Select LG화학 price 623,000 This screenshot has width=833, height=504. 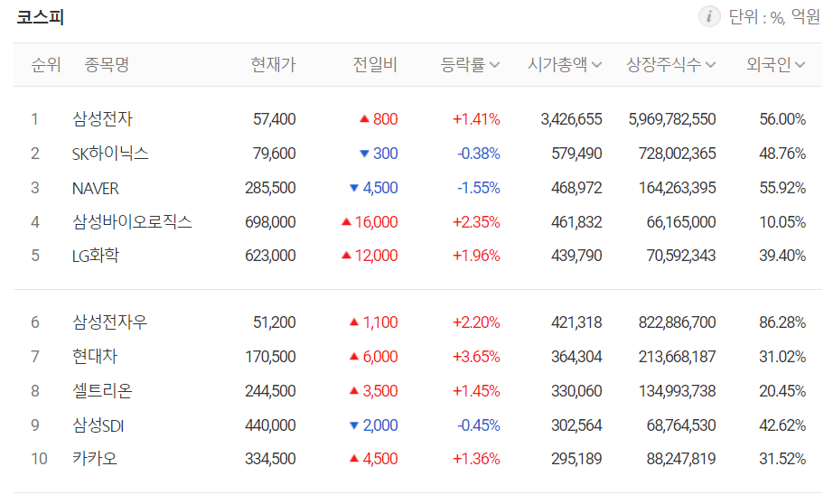point(270,256)
